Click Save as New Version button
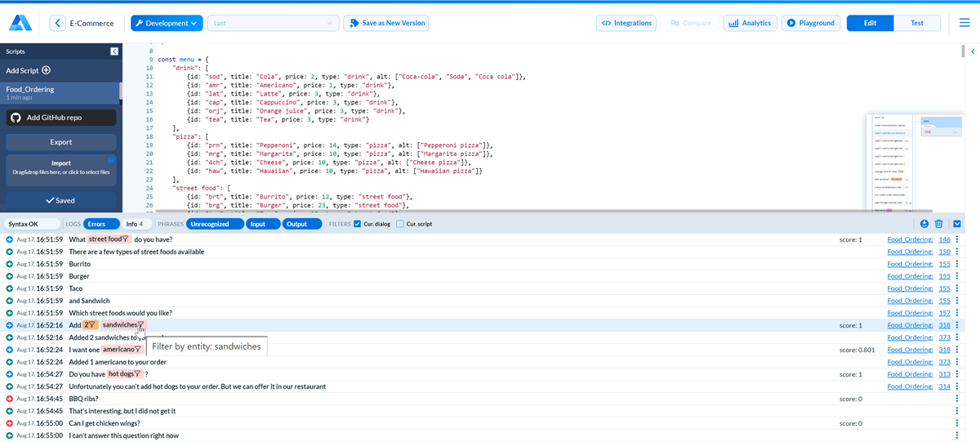Screen dimensions: 980x442 [x=385, y=23]
